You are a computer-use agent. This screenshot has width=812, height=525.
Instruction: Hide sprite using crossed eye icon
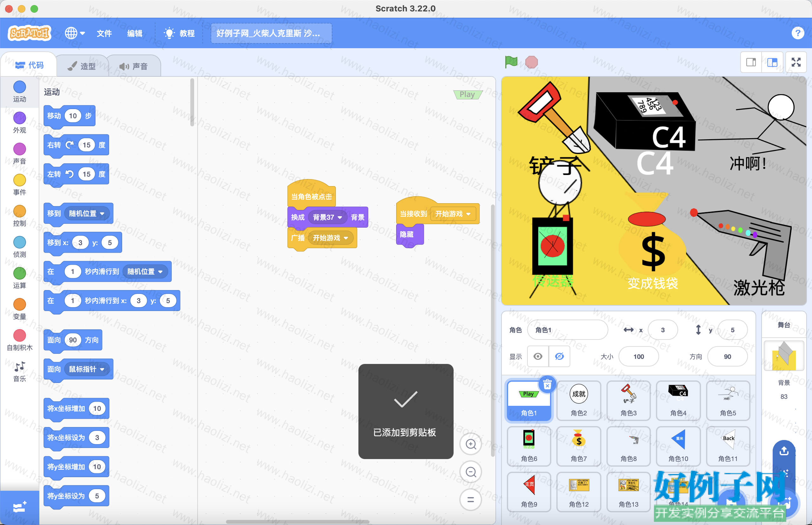559,357
